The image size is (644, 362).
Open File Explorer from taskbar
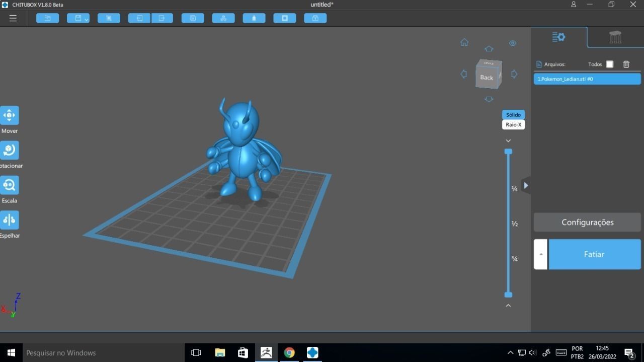[x=220, y=352]
